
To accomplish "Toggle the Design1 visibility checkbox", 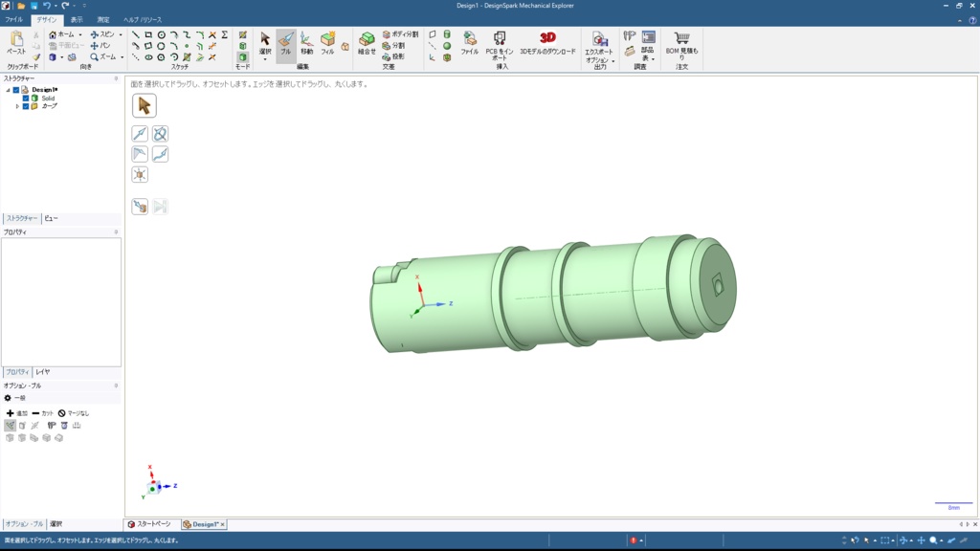I will (x=16, y=90).
